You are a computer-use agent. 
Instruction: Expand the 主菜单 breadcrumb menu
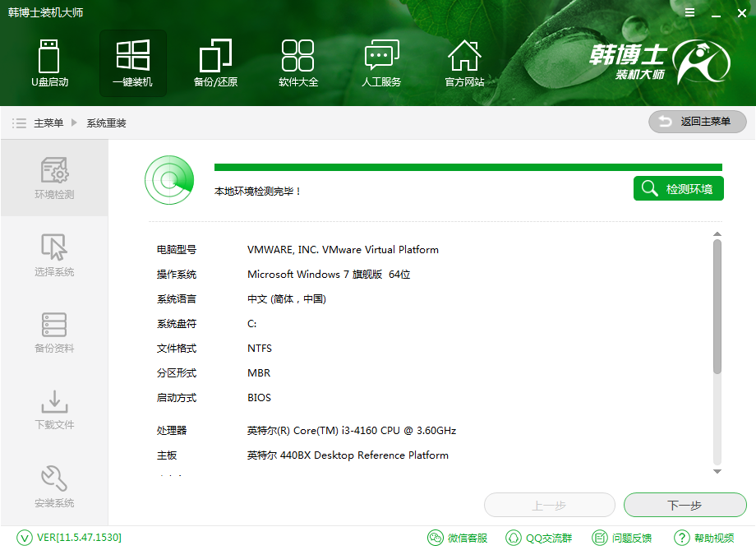pos(52,122)
